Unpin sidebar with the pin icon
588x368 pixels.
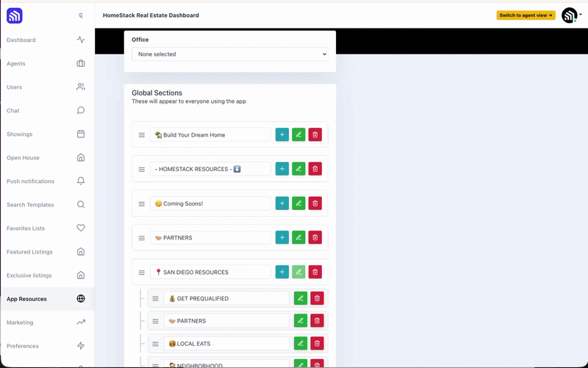pos(81,15)
